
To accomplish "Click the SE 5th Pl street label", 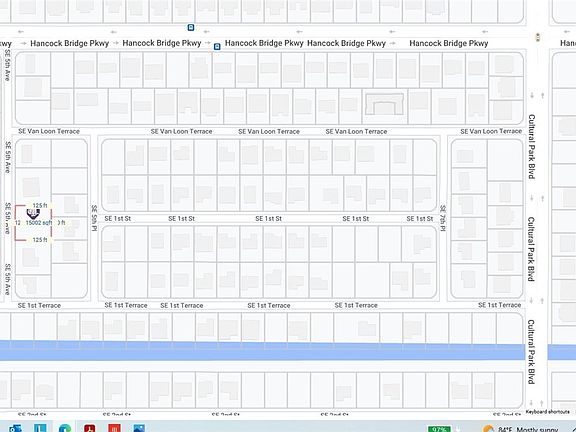I will pyautogui.click(x=94, y=218).
